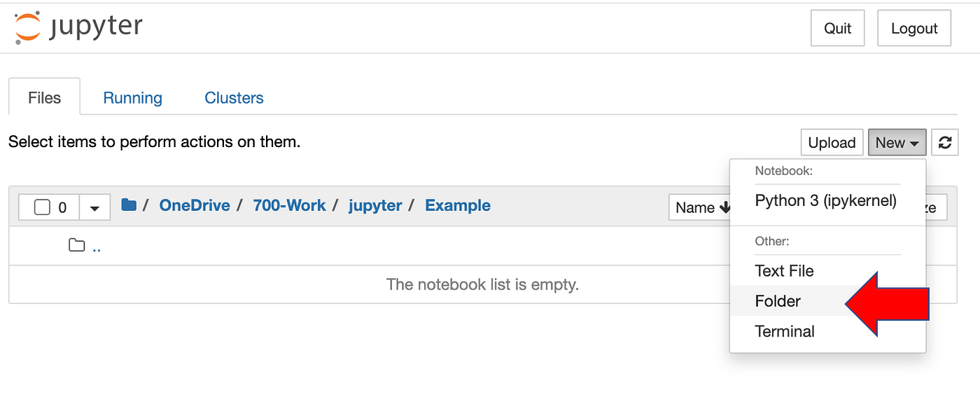
Task: Switch to the Clusters tab
Action: (233, 97)
